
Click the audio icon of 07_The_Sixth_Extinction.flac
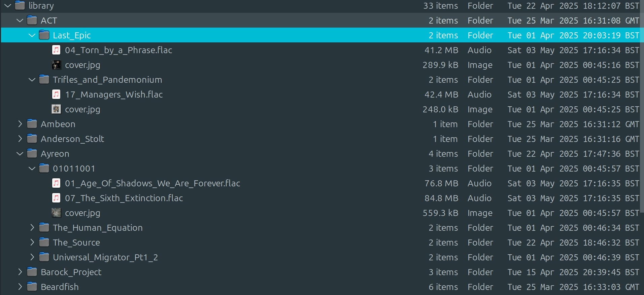(56, 198)
